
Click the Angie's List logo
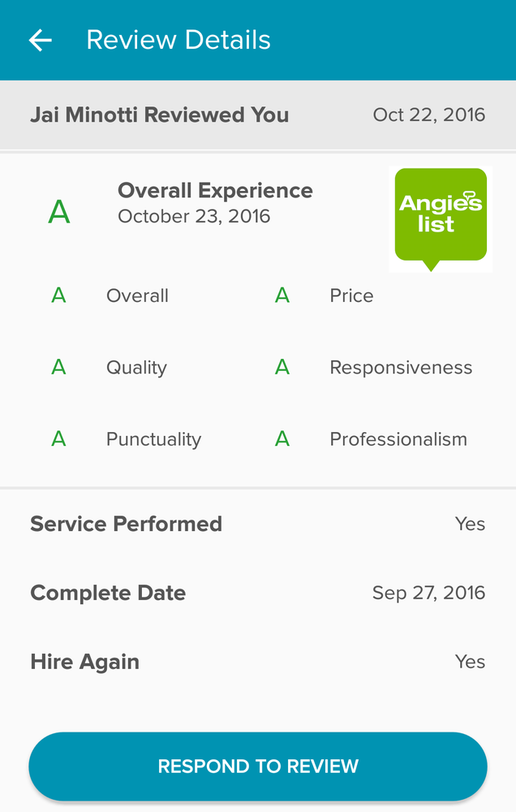click(x=440, y=217)
